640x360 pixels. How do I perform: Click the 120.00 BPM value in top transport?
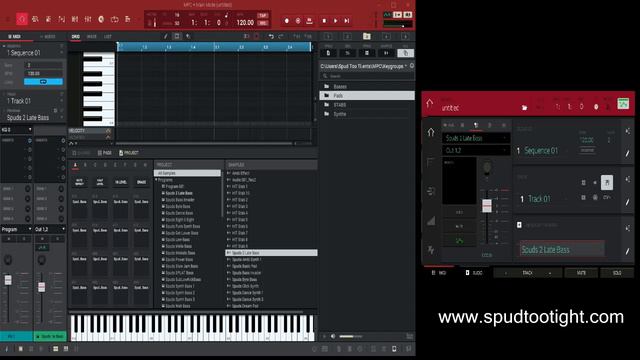coord(245,23)
